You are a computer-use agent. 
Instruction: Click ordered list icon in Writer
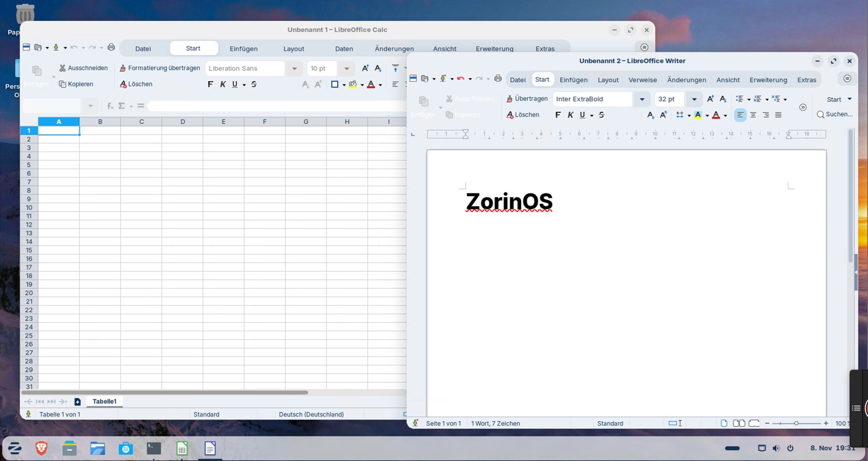758,99
